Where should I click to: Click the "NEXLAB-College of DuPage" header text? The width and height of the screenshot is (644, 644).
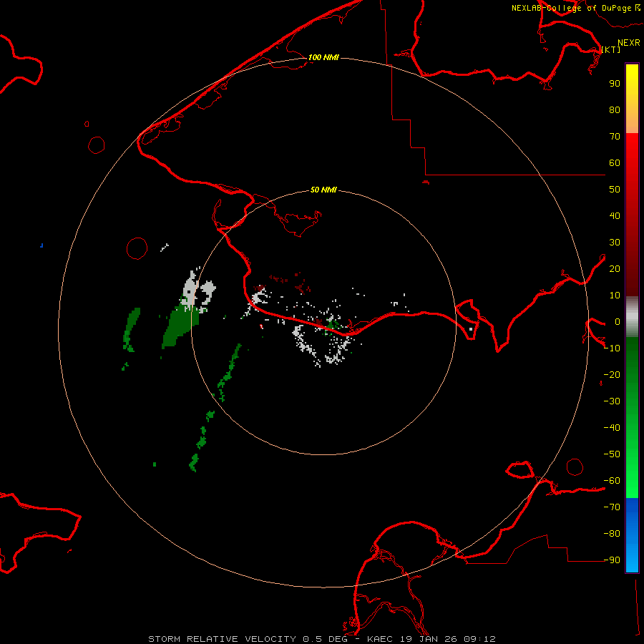[x=571, y=8]
